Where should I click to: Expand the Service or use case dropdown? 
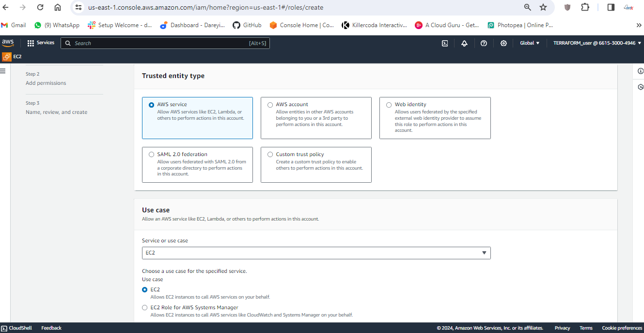coord(316,253)
